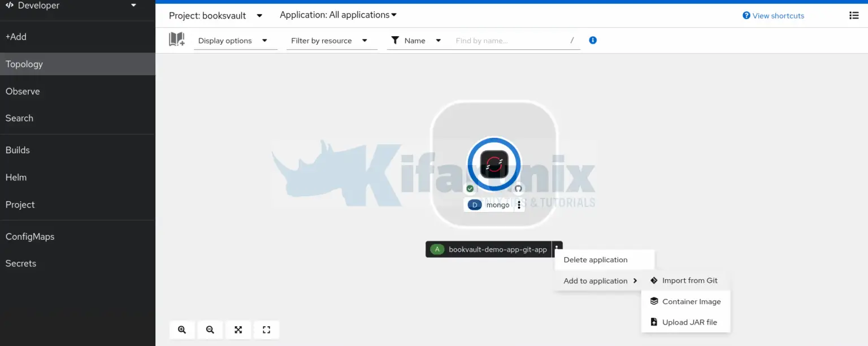Open the Export application icon
This screenshot has width=868, height=346.
pyautogui.click(x=177, y=38)
